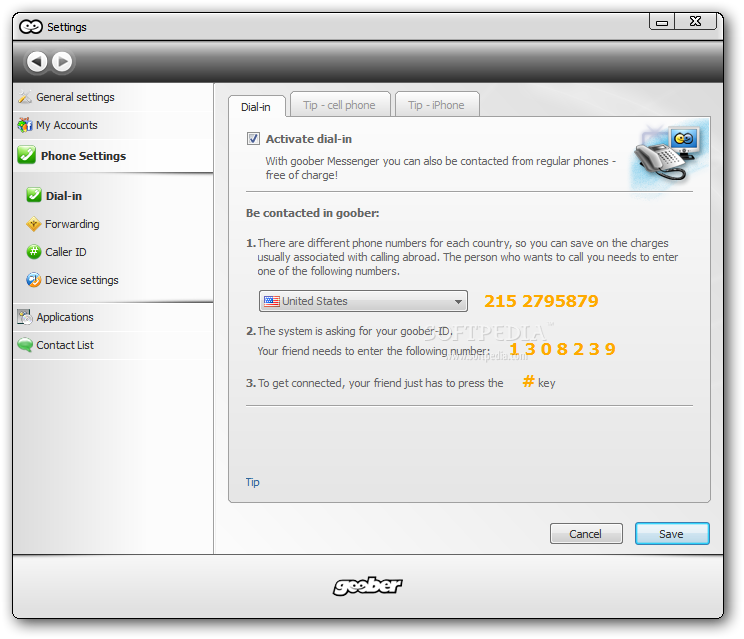Screen dimensions: 744x639
Task: Switch to Tip - cell phone tab
Action: (340, 105)
